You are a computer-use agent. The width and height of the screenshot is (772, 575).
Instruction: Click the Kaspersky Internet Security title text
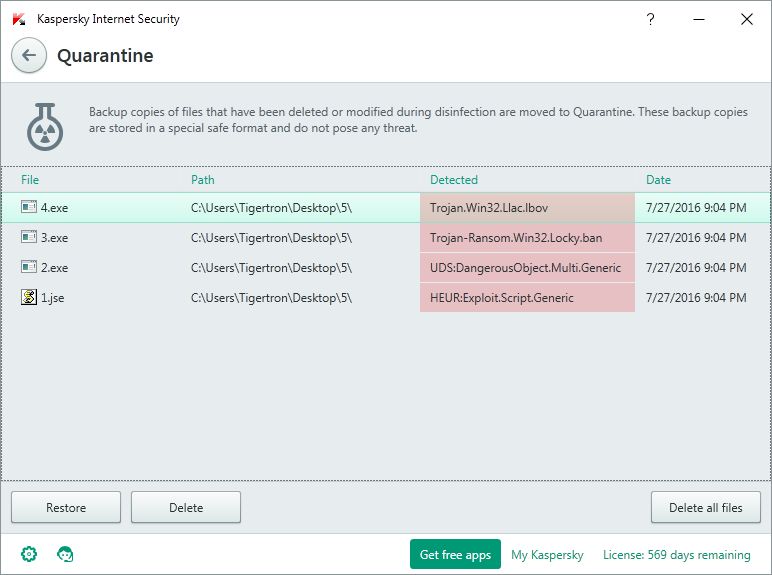108,19
